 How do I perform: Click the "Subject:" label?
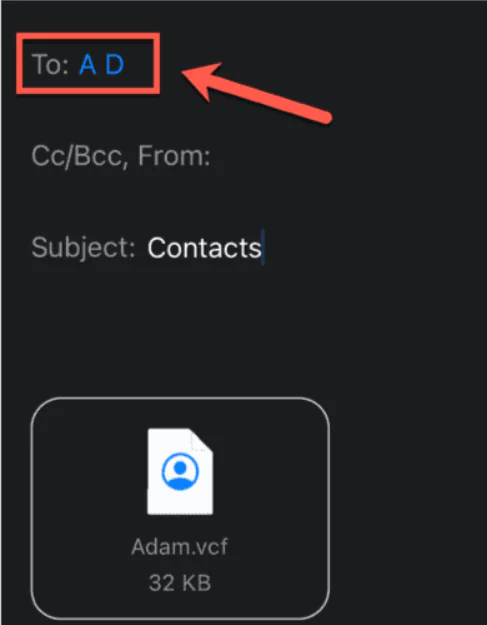(x=84, y=248)
